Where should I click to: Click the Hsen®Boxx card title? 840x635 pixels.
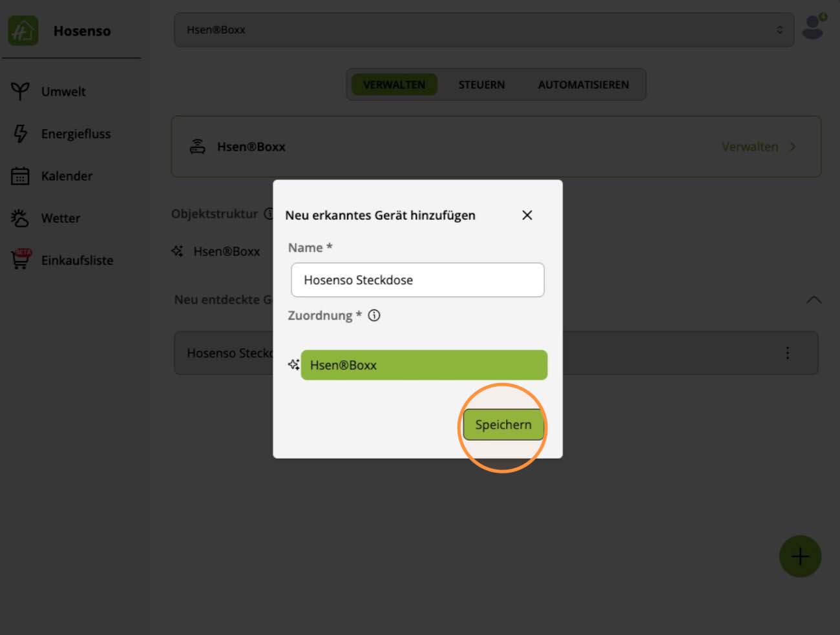click(251, 147)
